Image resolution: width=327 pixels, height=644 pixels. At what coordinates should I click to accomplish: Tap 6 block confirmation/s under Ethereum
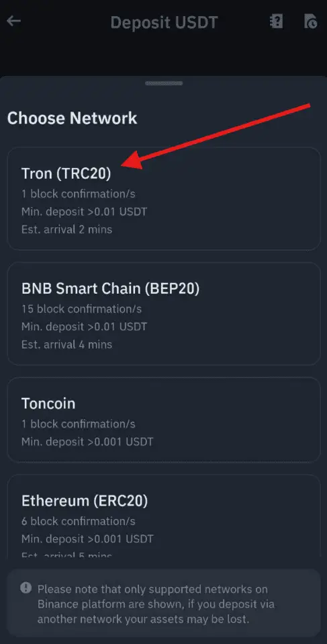click(x=79, y=521)
